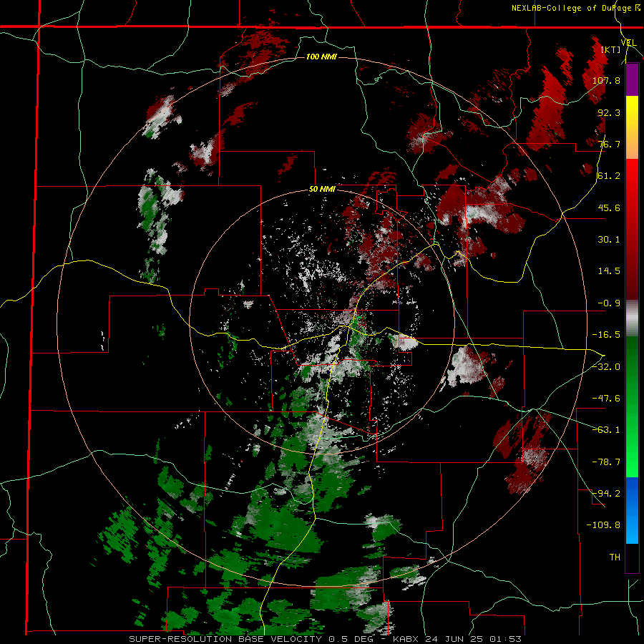Click the yellow segment of color bar

[x=632, y=112]
